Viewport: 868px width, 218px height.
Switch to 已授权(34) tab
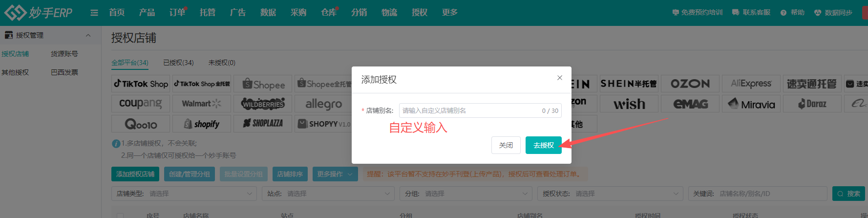tap(178, 63)
